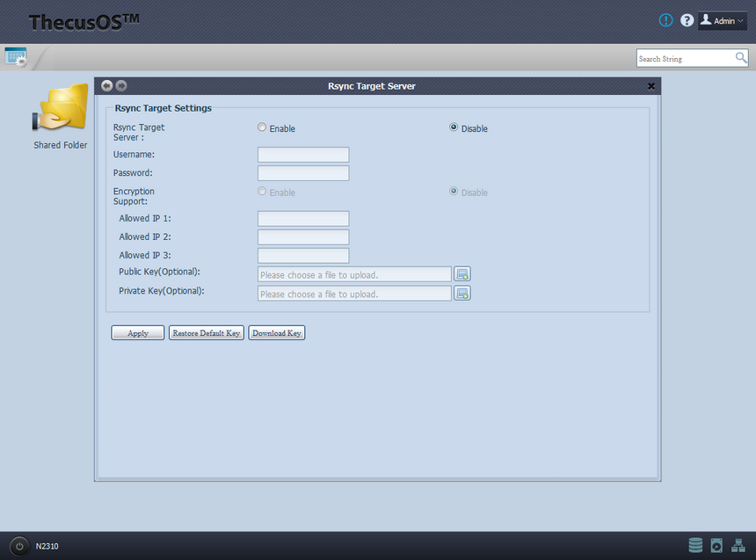Open the Control Panel icon at top-left

tap(16, 57)
